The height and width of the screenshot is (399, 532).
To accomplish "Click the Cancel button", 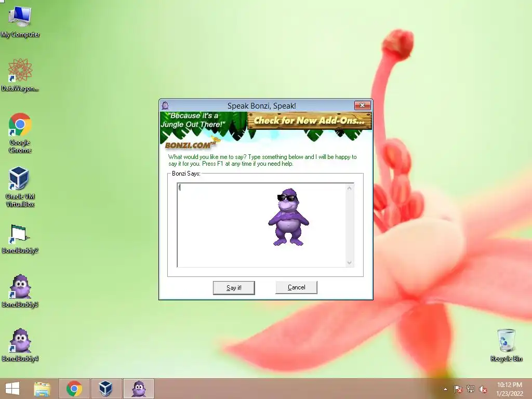I will (x=296, y=287).
